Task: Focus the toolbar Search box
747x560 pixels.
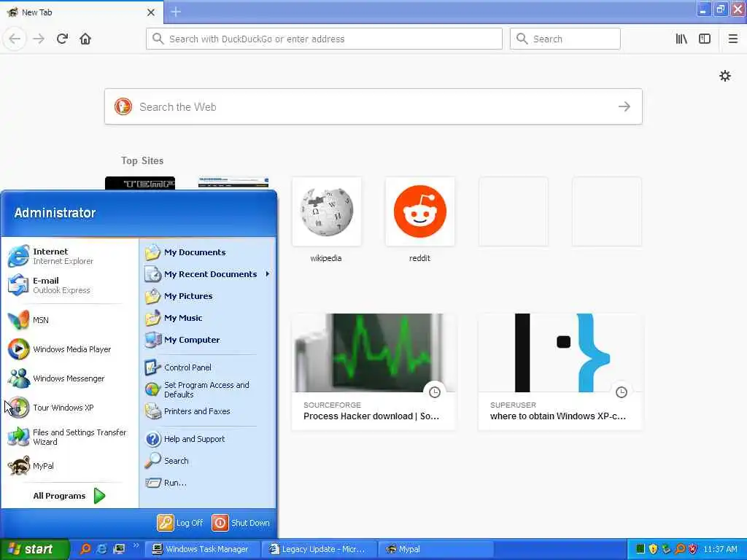Action: tap(565, 39)
